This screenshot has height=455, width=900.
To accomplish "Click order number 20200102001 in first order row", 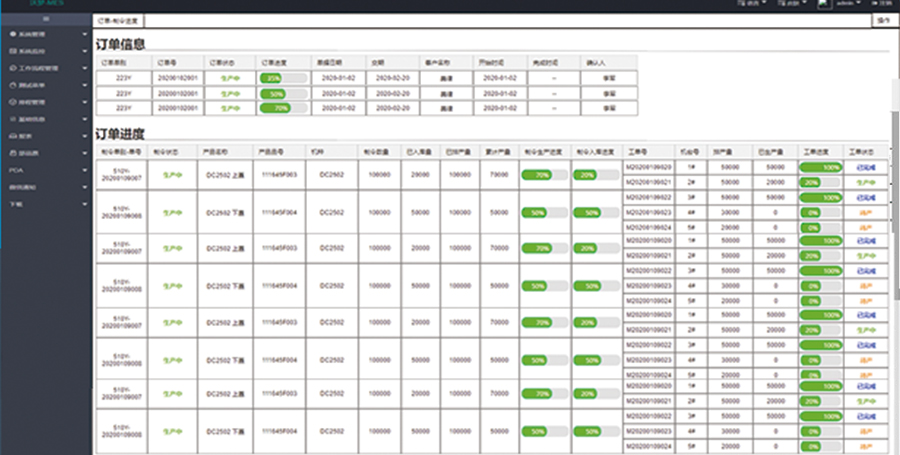I will coord(180,77).
